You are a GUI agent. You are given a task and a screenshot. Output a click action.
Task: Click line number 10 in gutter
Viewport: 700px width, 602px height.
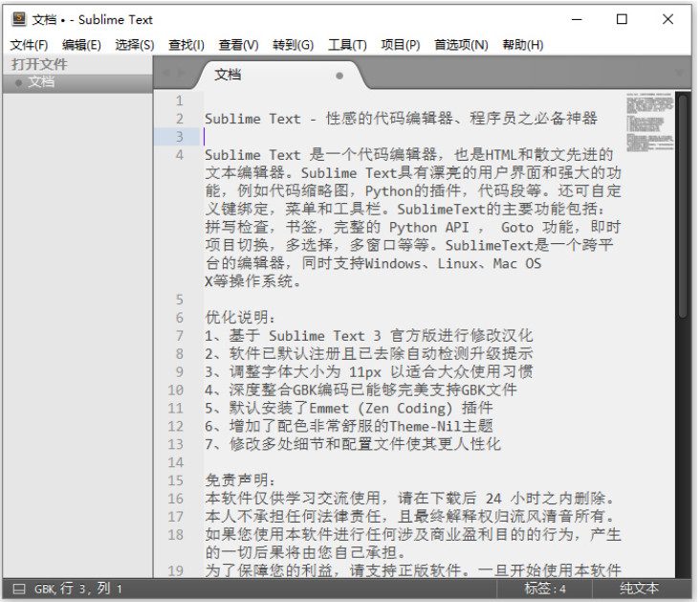[x=175, y=390]
